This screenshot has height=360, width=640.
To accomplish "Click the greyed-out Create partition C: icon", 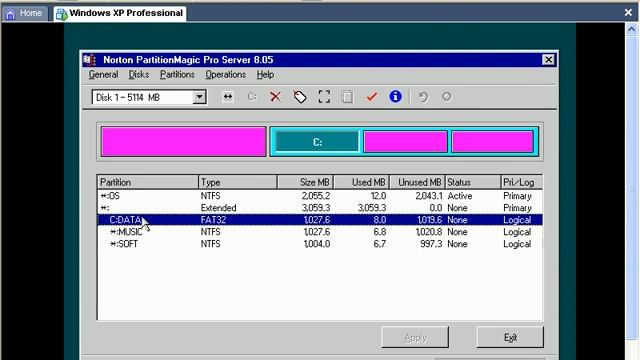I will pyautogui.click(x=252, y=97).
